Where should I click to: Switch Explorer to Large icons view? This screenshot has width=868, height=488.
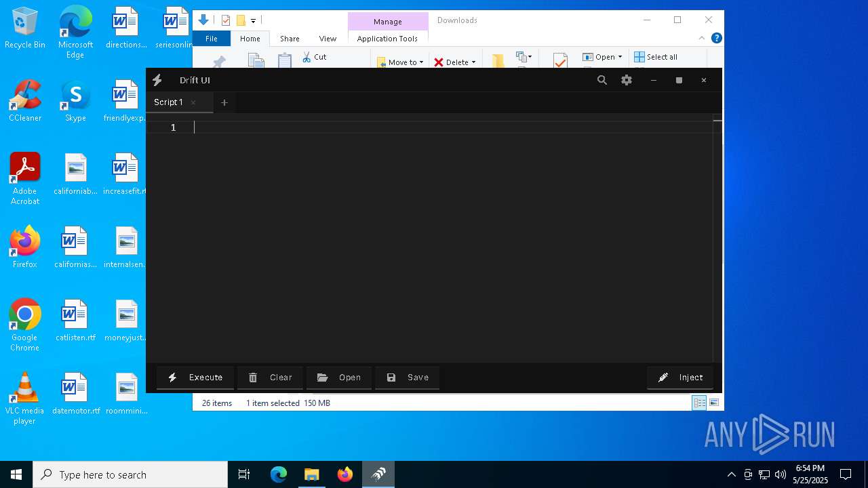pyautogui.click(x=714, y=403)
